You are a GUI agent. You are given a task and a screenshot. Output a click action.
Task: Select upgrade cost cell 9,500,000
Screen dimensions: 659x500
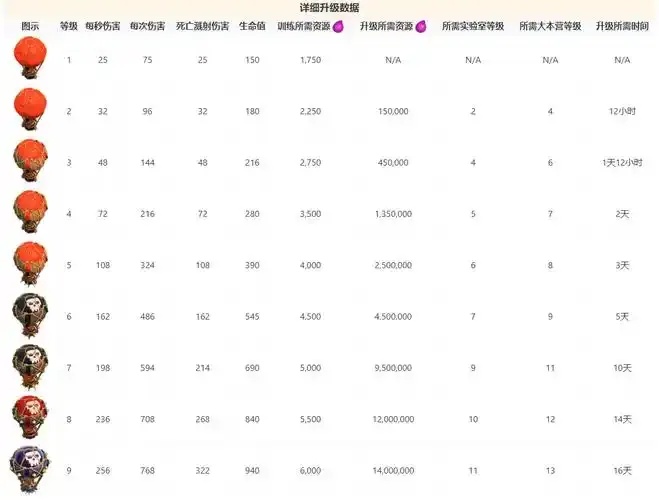tap(393, 368)
